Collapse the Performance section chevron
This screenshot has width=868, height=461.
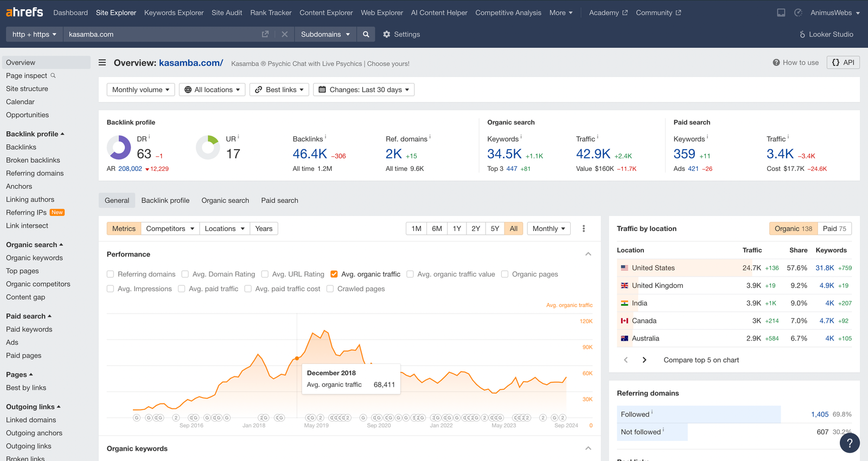(x=588, y=254)
